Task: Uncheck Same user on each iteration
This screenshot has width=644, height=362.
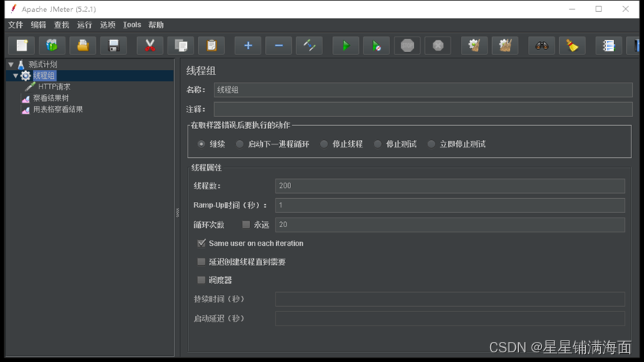Action: coord(201,244)
